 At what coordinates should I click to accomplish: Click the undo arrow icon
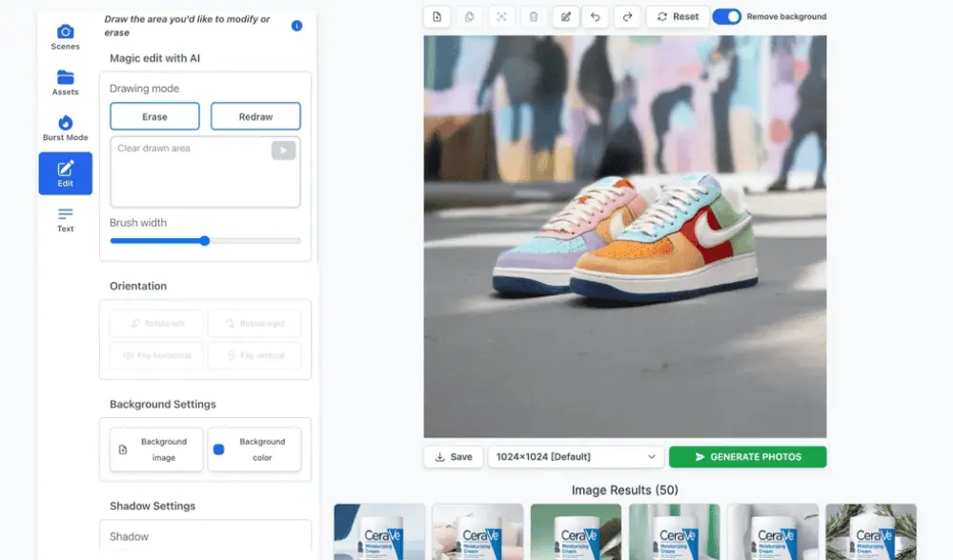pos(595,17)
